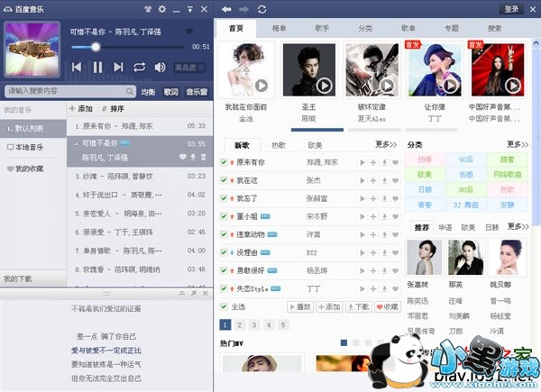The image size is (541, 392).
Task: Select the 伤感 category tile
Action: pyautogui.click(x=466, y=175)
